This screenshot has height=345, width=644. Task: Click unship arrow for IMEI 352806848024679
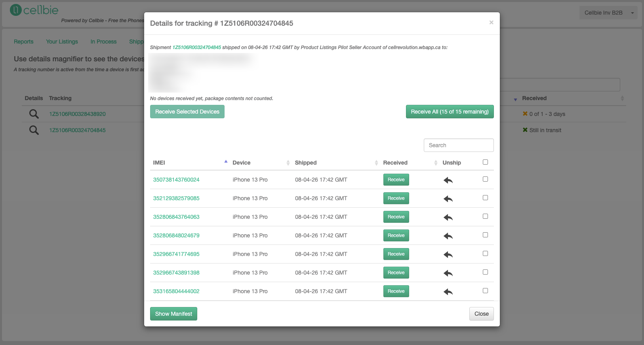point(448,236)
